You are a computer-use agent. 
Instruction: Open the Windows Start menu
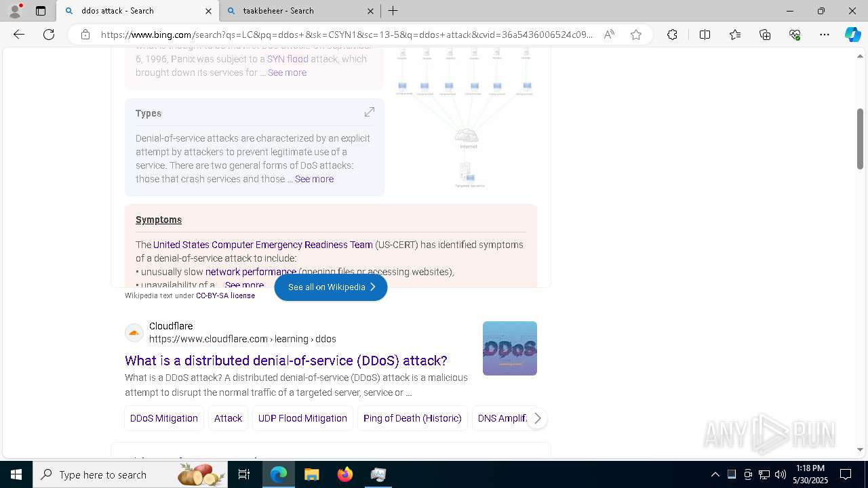(x=16, y=474)
